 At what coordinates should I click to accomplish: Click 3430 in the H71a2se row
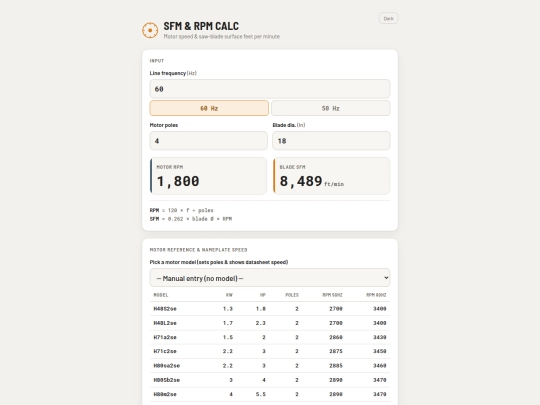click(380, 337)
